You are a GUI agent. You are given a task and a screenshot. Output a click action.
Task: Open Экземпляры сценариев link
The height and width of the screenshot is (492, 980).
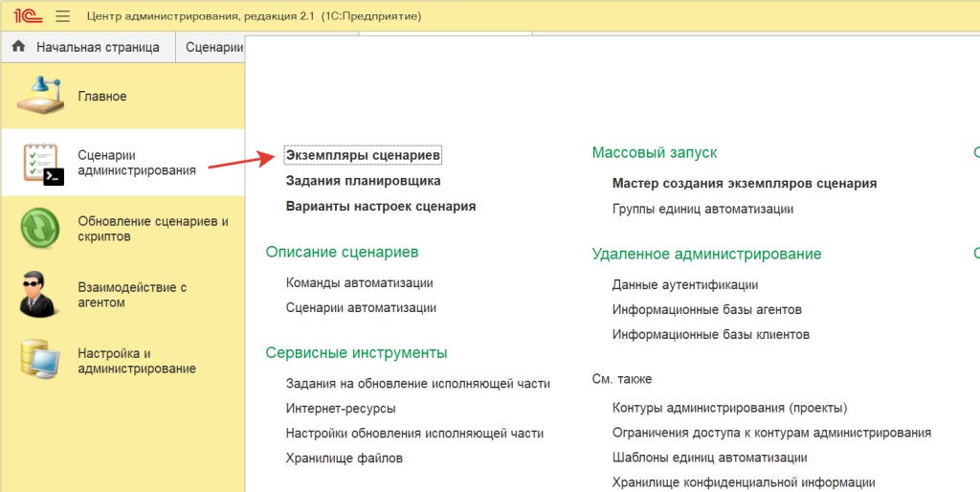(x=364, y=154)
